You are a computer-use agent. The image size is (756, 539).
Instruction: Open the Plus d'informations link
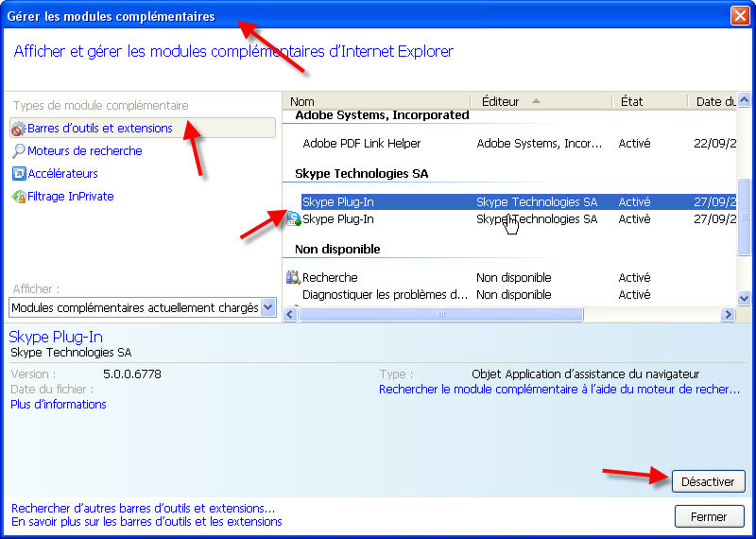click(x=59, y=405)
